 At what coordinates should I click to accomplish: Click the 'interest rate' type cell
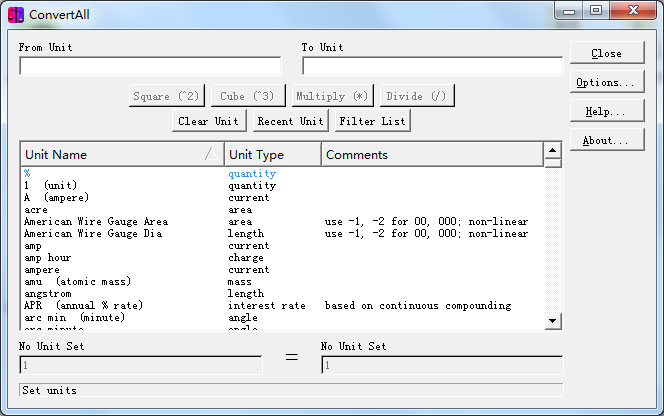267,305
